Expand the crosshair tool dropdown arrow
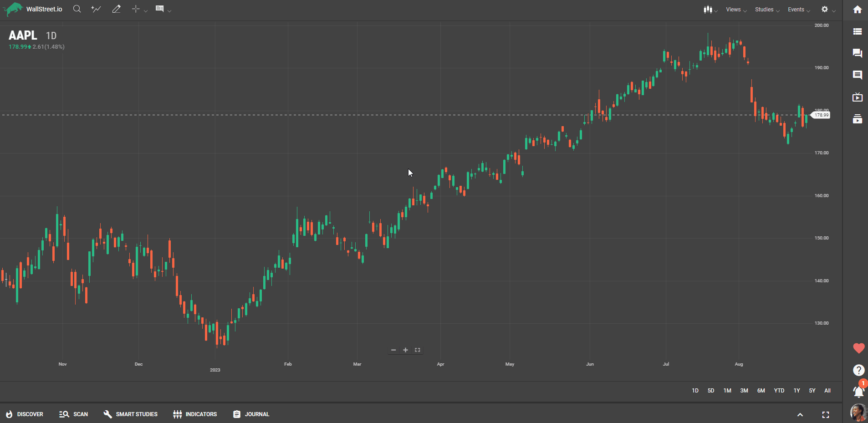This screenshot has width=868, height=423. [x=146, y=10]
